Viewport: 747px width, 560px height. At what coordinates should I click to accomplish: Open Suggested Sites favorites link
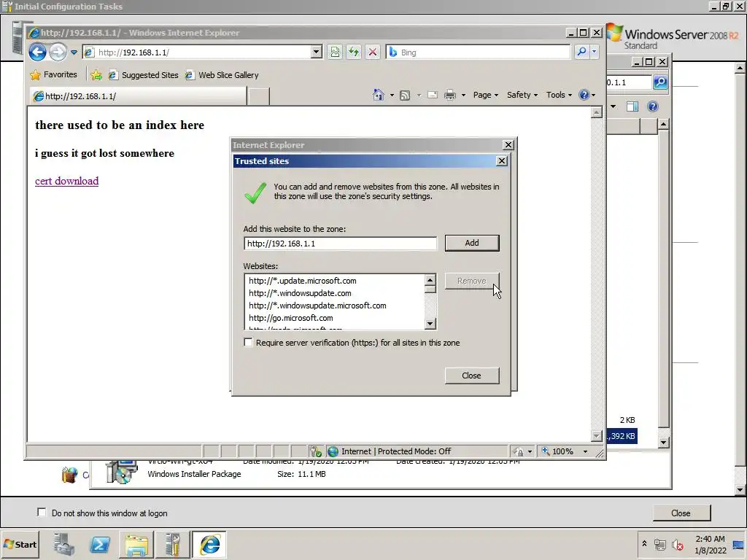click(x=144, y=75)
